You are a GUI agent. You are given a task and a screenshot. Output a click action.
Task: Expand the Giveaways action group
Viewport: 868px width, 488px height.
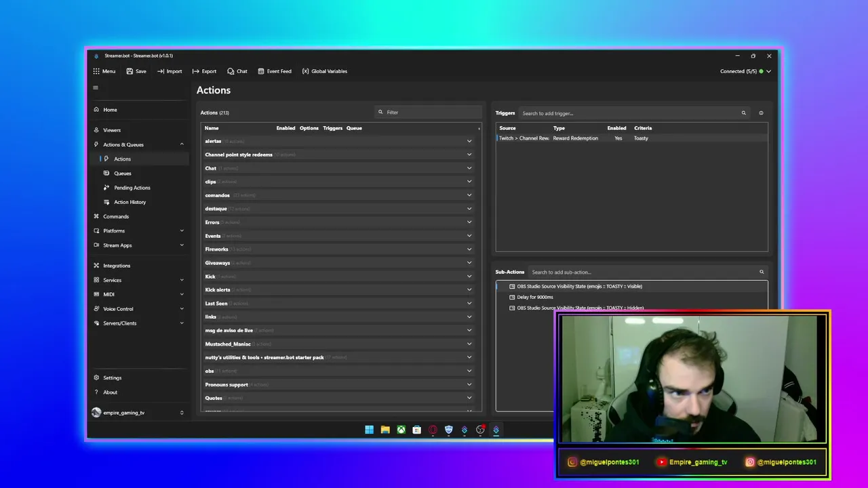469,263
